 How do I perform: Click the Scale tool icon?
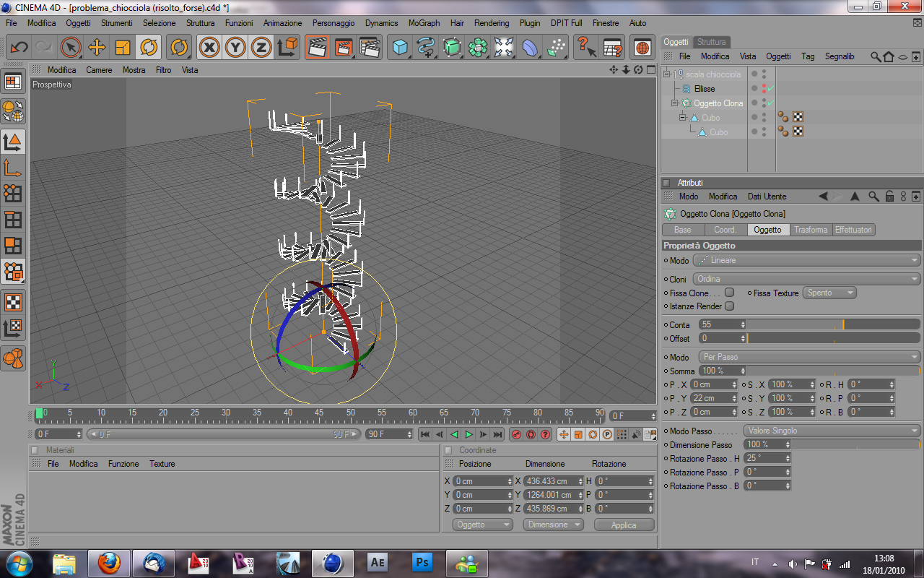click(x=123, y=48)
